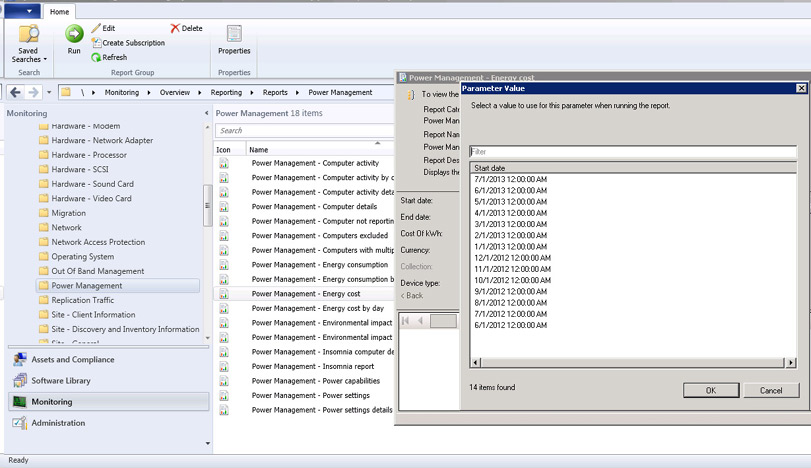The image size is (811, 468).
Task: Click Power Management in breadcrumb path
Action: [340, 93]
